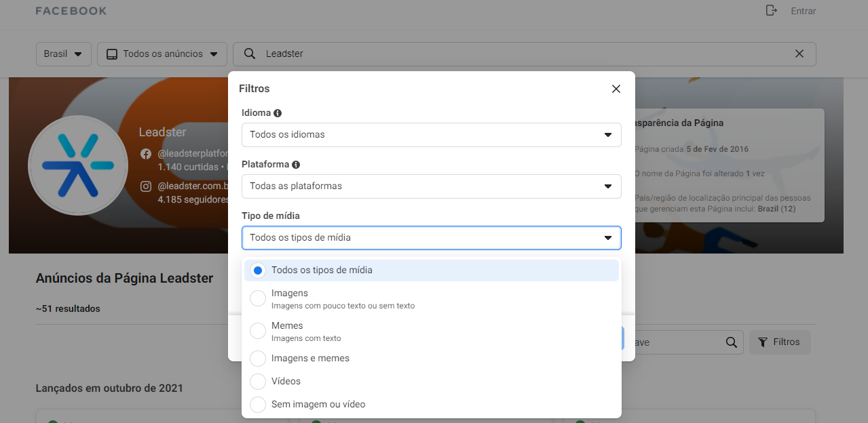Click the Leadster page logo avatar
This screenshot has height=423, width=868.
[78, 165]
